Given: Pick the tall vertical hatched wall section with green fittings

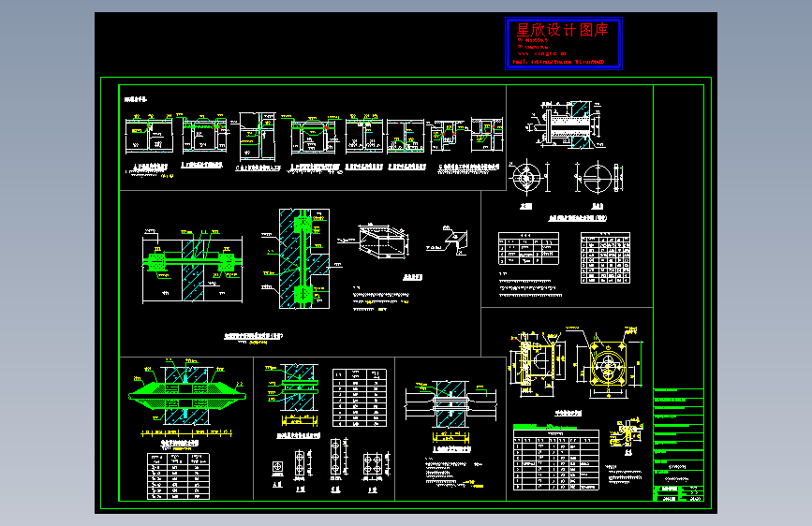Looking at the screenshot, I should [303, 259].
